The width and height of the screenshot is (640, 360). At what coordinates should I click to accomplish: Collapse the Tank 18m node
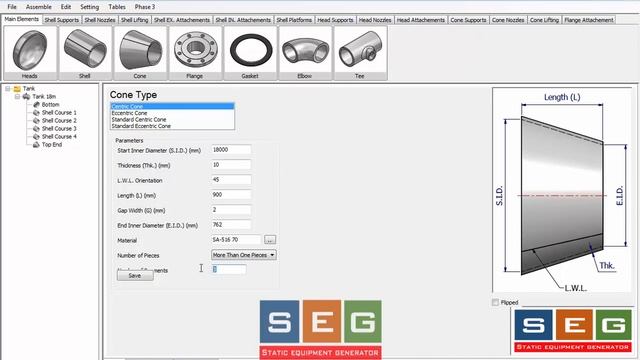pyautogui.click(x=17, y=97)
